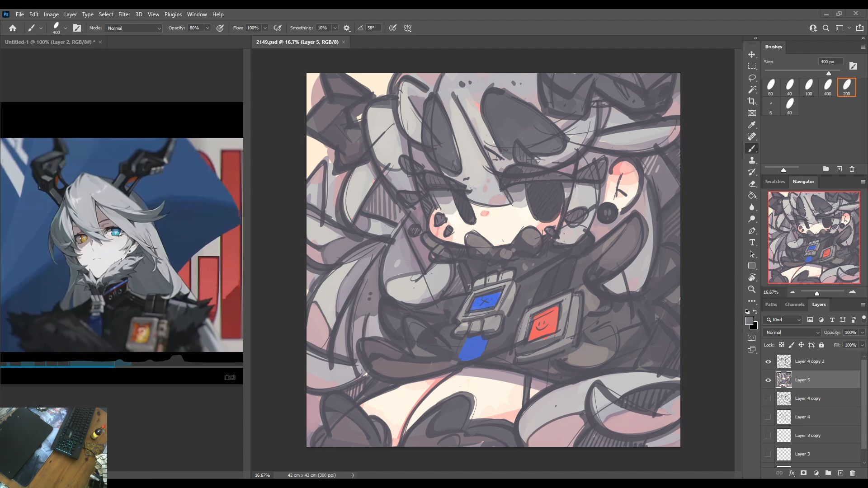Delete the selected layer
This screenshot has height=488, width=868.
click(852, 473)
